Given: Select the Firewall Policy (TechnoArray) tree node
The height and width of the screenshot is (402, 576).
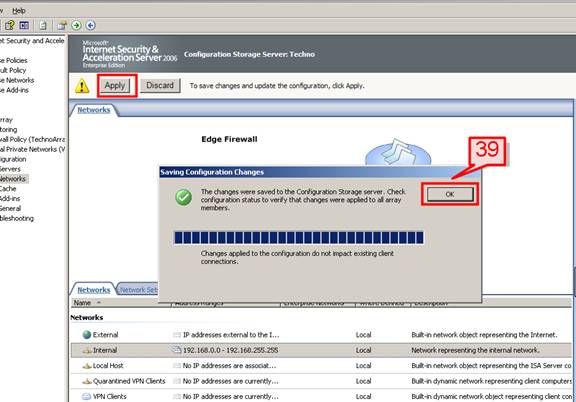Looking at the screenshot, I should click(32, 139).
